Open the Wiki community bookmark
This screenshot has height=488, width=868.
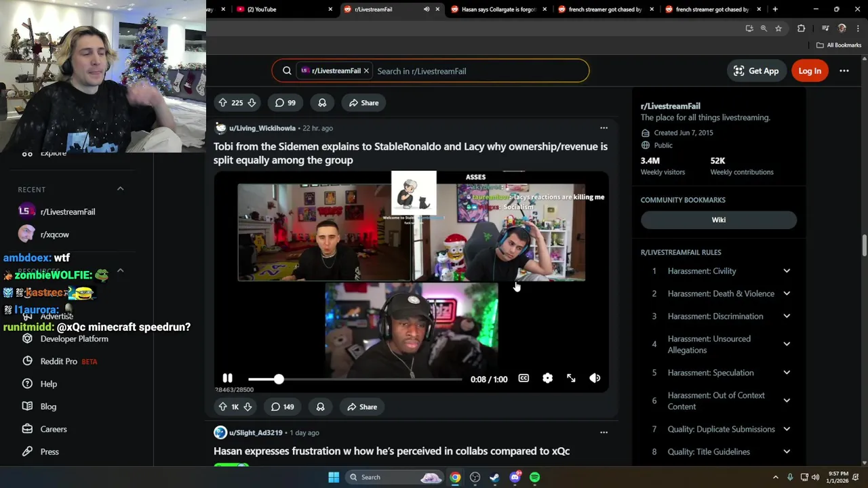click(x=719, y=220)
